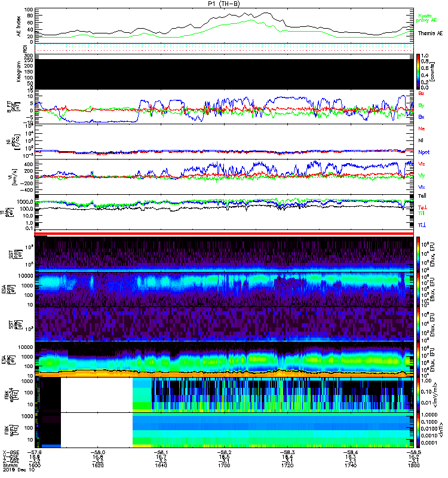The width and height of the screenshot is (448, 478).
Task: Click the 1720 time tick label
Action: [x=287, y=465]
